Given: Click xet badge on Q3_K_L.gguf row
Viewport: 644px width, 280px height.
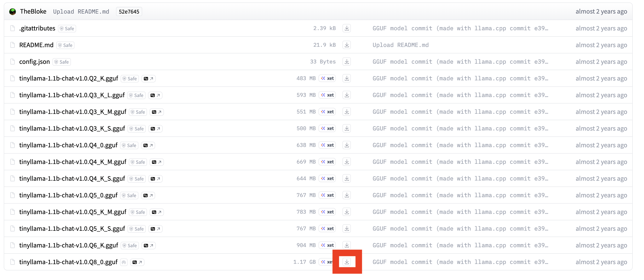Looking at the screenshot, I should click(327, 95).
